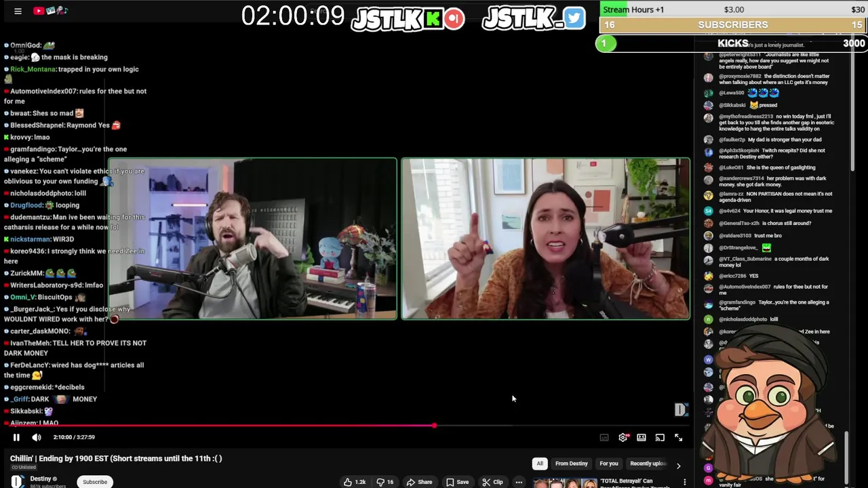Screen dimensions: 868x488
Task: Click the left webcam feed of bearded man
Action: (252, 239)
